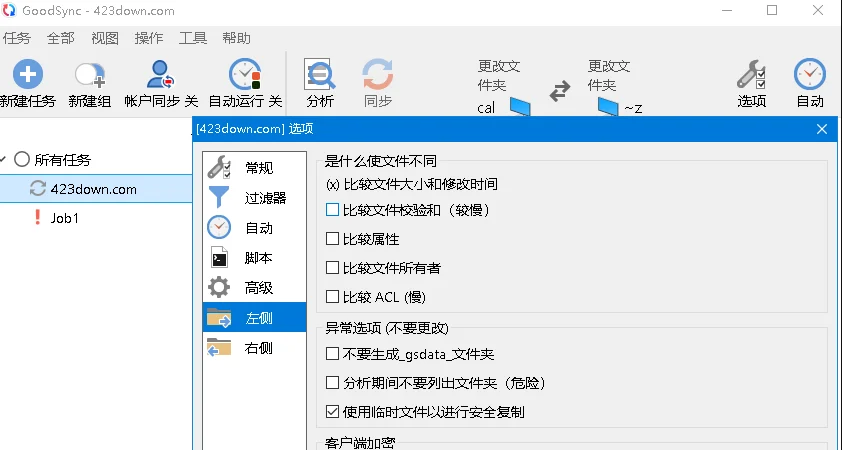The width and height of the screenshot is (842, 450).
Task: Toggle the 比较属性 checkbox
Action: point(333,239)
